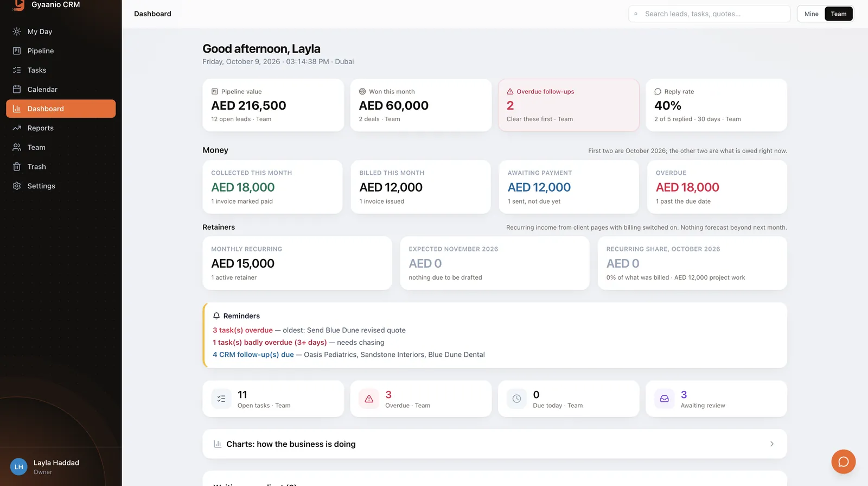Click the Trash bin icon
Screen dimensions: 868x486
tap(17, 167)
